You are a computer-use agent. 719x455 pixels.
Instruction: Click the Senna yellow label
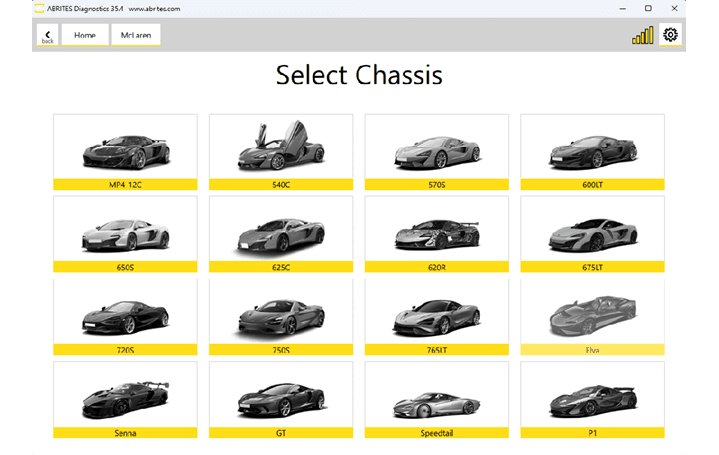(x=125, y=433)
